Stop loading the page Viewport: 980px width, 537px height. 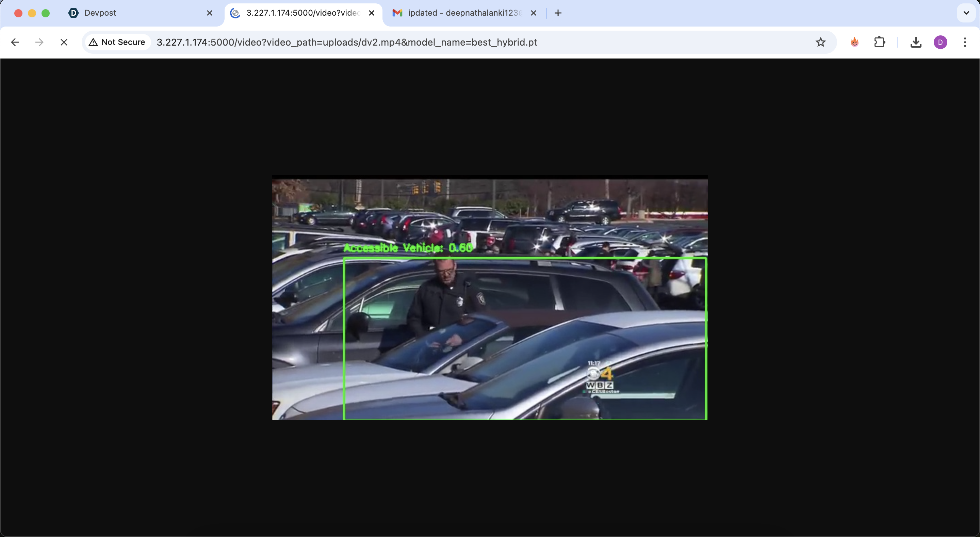coord(64,42)
